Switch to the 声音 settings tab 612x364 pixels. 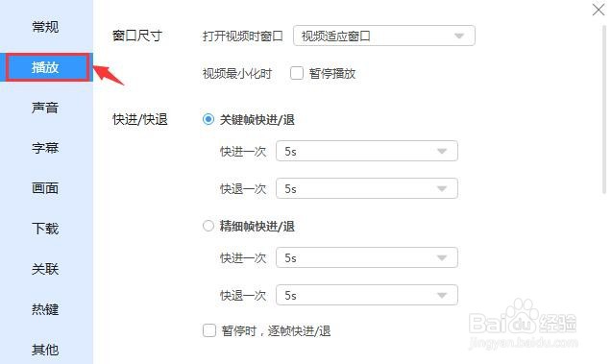[x=45, y=108]
